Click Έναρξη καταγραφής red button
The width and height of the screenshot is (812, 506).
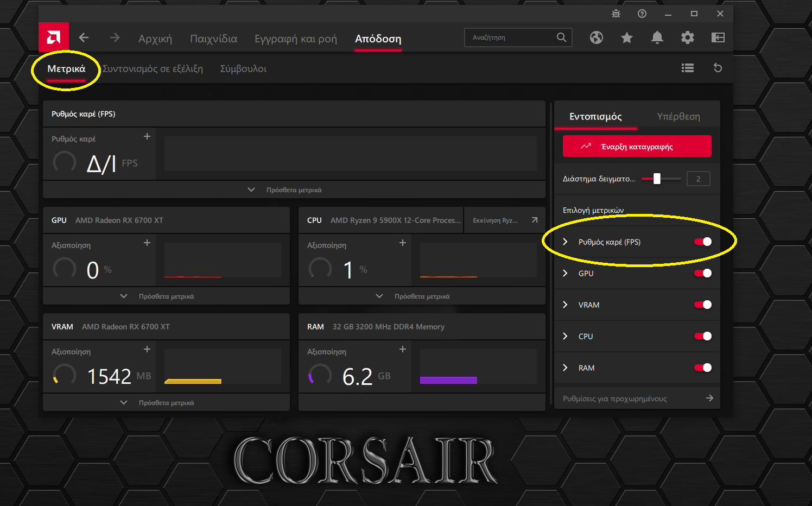[637, 146]
